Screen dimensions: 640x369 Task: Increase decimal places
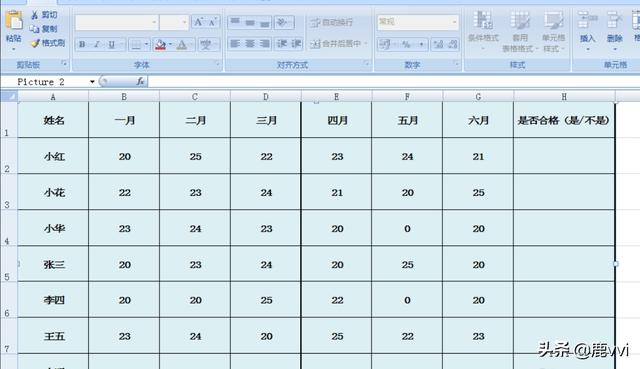[x=438, y=44]
